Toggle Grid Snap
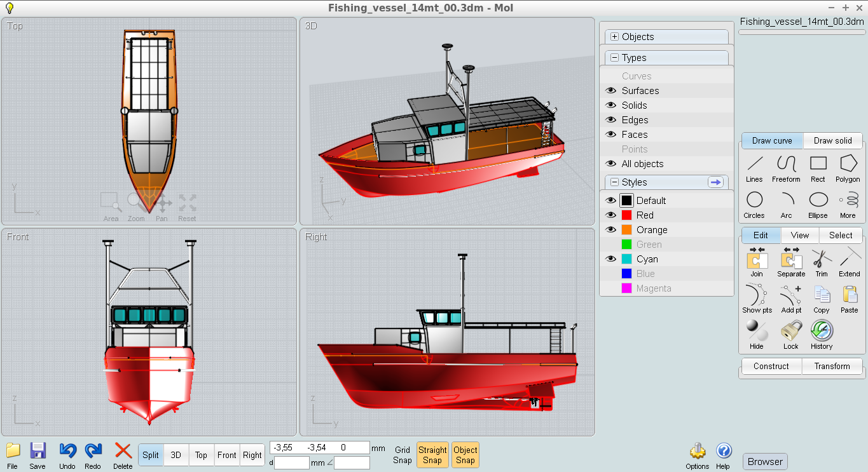 click(x=403, y=455)
